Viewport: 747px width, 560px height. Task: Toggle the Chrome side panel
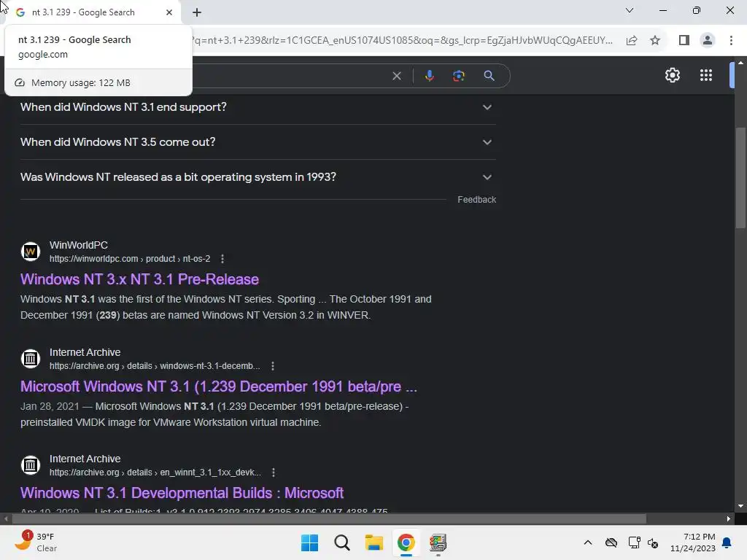tap(684, 41)
